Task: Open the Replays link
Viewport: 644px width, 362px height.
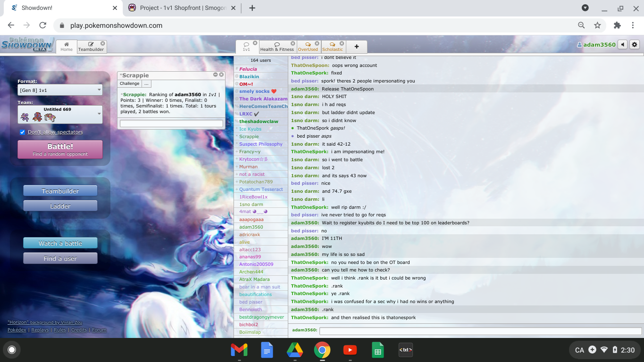Action: click(x=40, y=330)
